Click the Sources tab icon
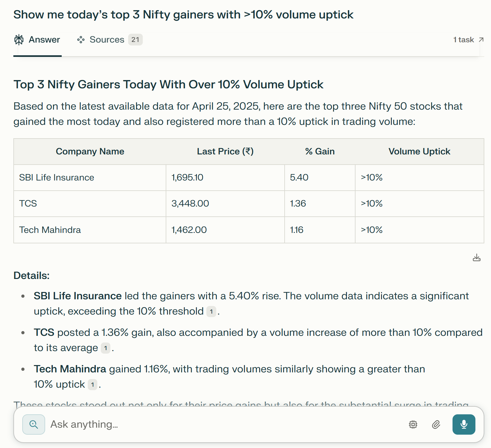The height and width of the screenshot is (448, 491). tap(81, 40)
